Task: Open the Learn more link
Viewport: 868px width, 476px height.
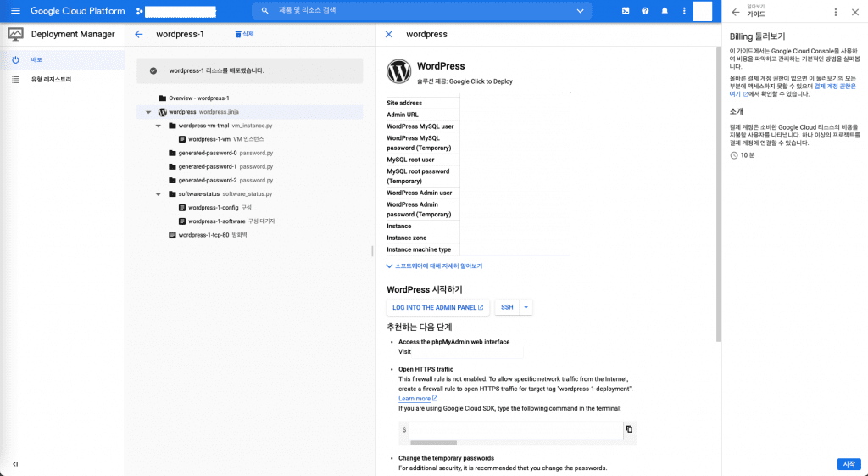Action: click(x=418, y=399)
